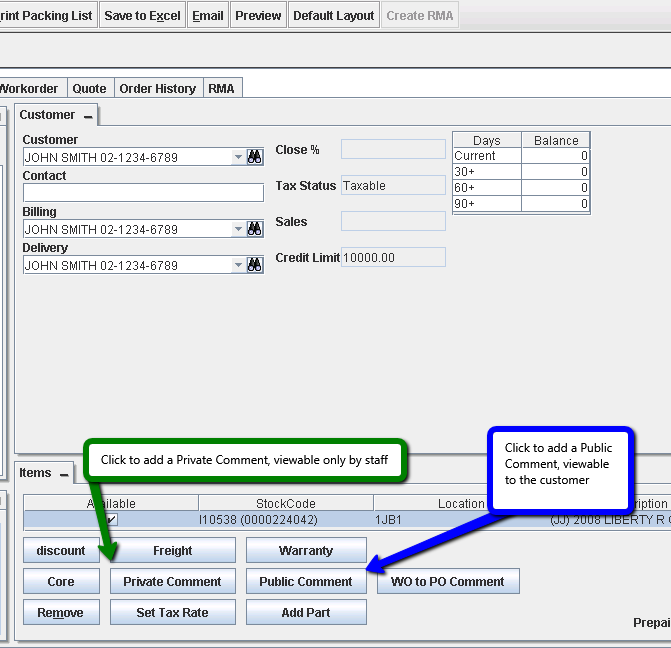Toggle the Available checkbox in item row
The image size is (671, 648).
pos(112,520)
